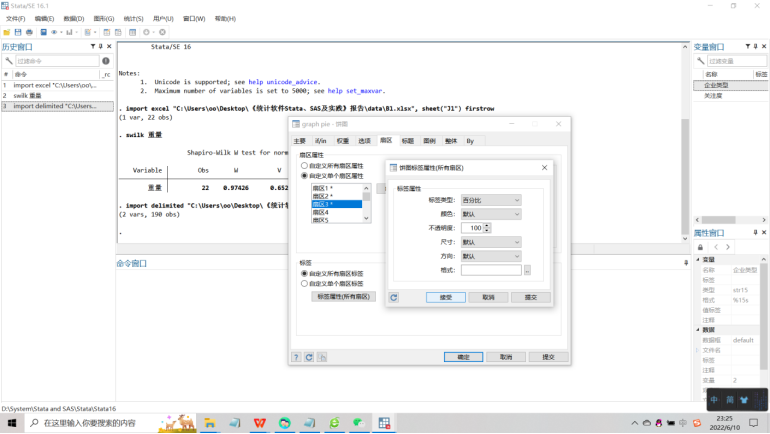Open the Data Editor (edit) toolbar icon
Viewport: 770px width, 434px height.
click(x=107, y=32)
